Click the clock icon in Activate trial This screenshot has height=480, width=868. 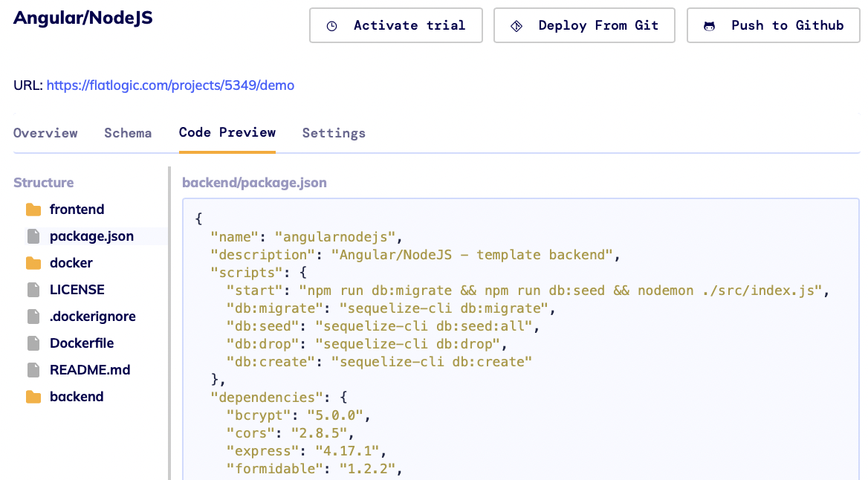point(331,26)
